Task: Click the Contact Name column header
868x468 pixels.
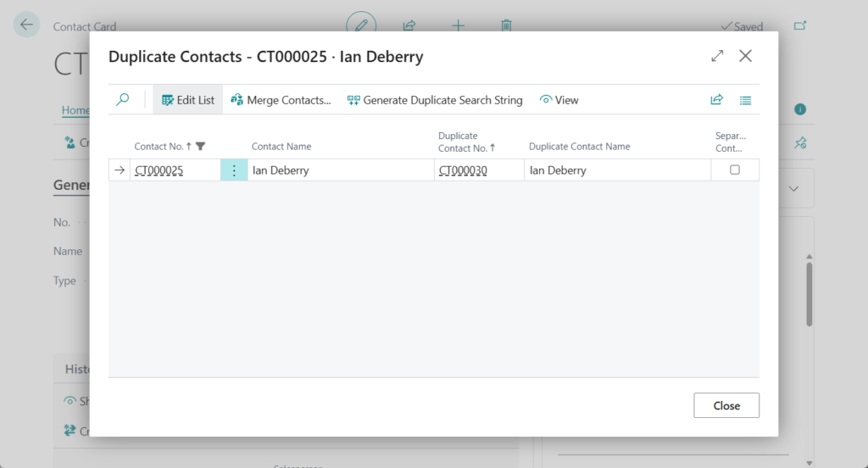Action: tap(281, 147)
